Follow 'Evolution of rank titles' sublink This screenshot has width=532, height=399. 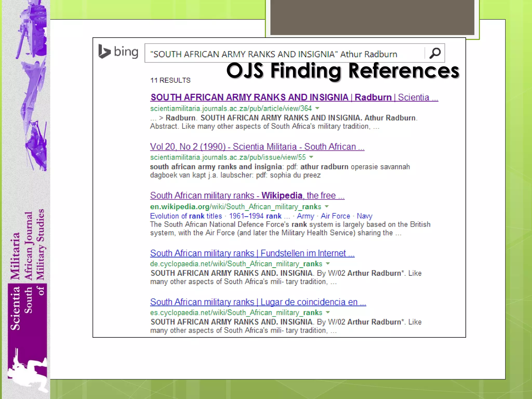[x=186, y=216]
